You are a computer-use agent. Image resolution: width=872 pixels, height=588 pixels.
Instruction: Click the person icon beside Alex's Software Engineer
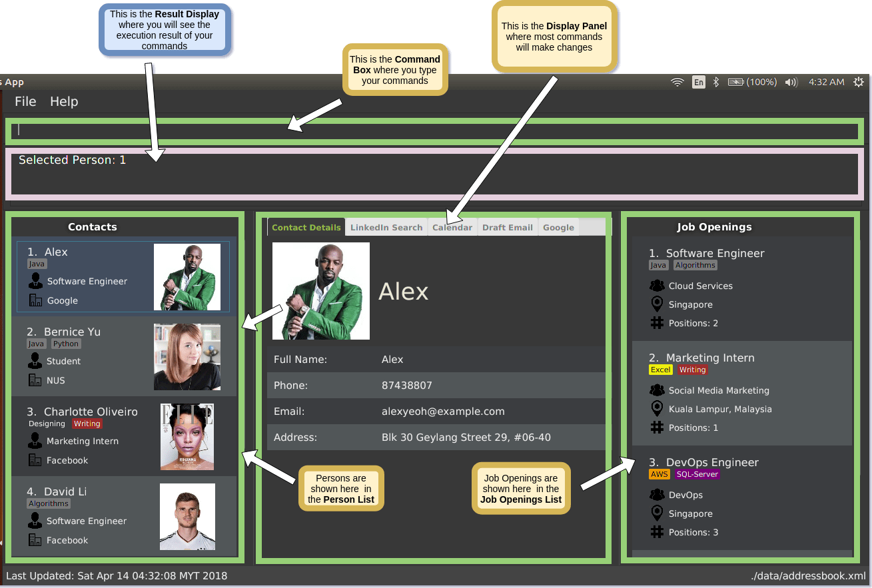tap(35, 281)
